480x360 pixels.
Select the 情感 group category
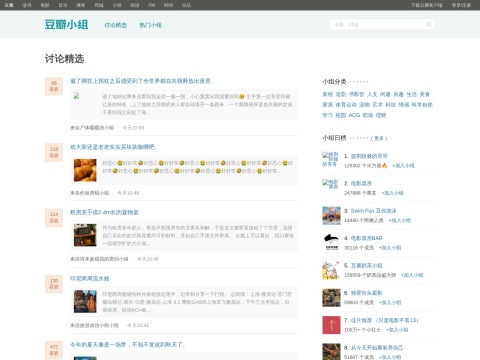(404, 105)
